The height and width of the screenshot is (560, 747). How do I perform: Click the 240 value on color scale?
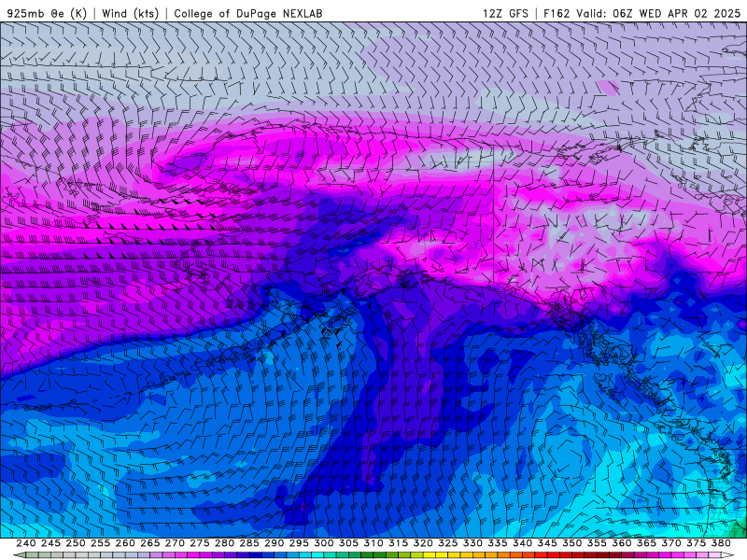[26, 543]
